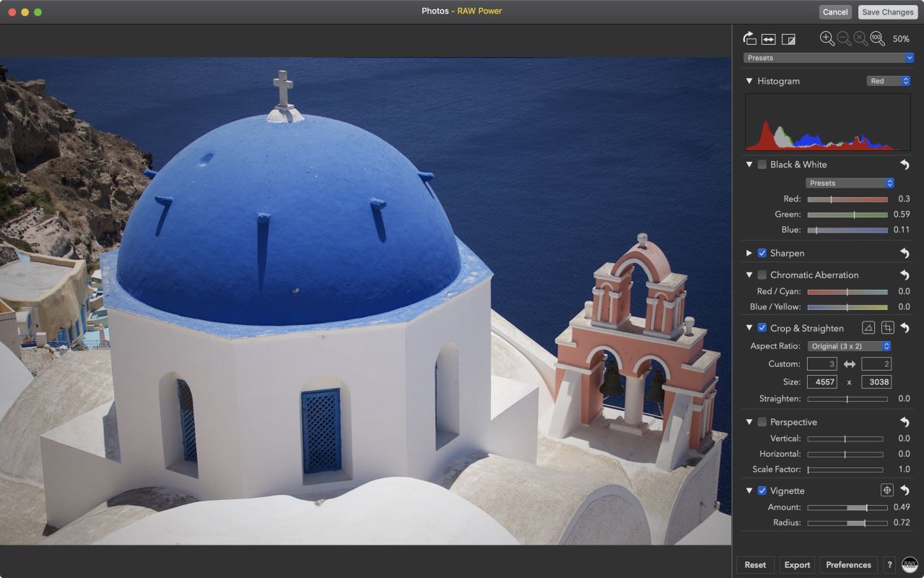The height and width of the screenshot is (578, 924).
Task: Open the top Presets dropdown
Action: click(x=828, y=58)
